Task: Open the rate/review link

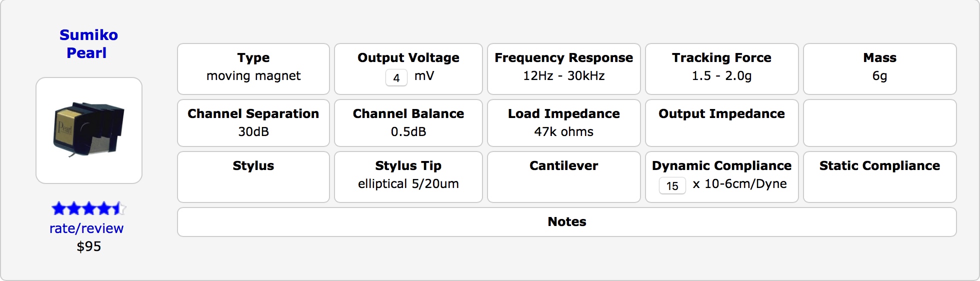Action: click(x=86, y=228)
